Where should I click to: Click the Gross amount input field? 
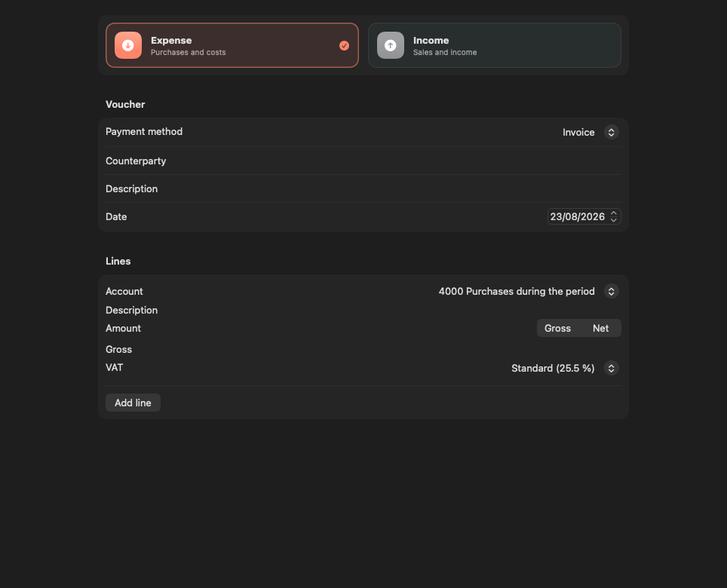pyautogui.click(x=363, y=349)
